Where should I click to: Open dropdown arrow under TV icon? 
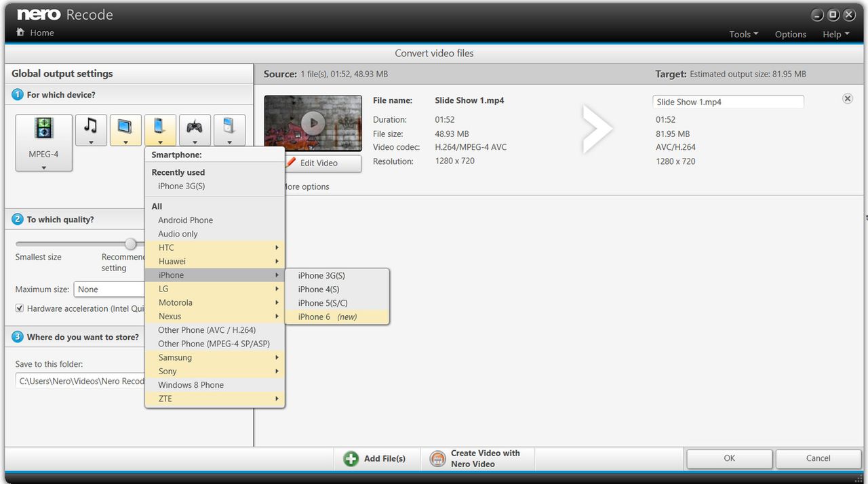pos(125,142)
